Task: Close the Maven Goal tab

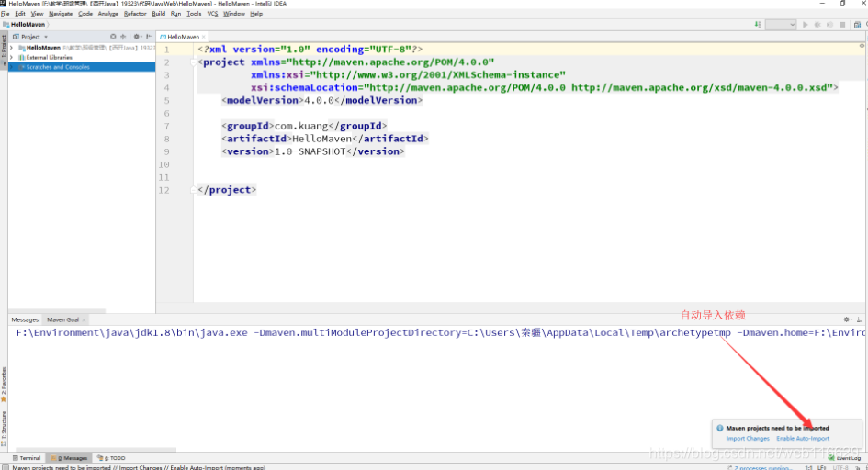Action: (x=85, y=320)
